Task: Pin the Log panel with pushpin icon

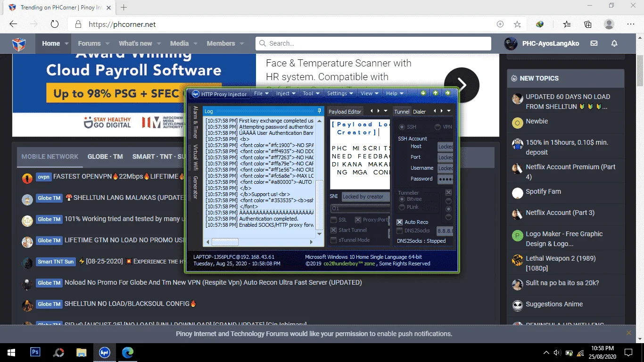Action: pyautogui.click(x=319, y=111)
